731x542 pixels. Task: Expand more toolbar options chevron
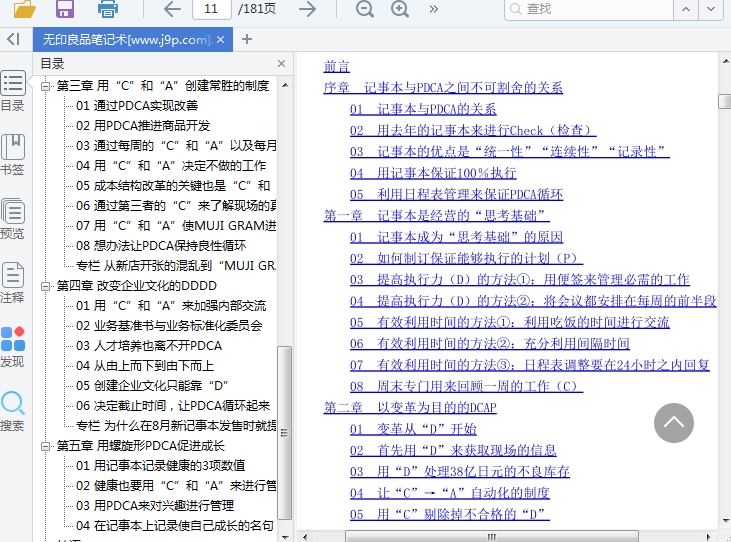[433, 9]
